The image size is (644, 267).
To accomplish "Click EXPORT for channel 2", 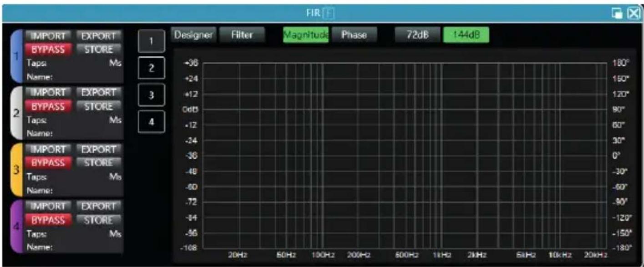I will tap(98, 93).
